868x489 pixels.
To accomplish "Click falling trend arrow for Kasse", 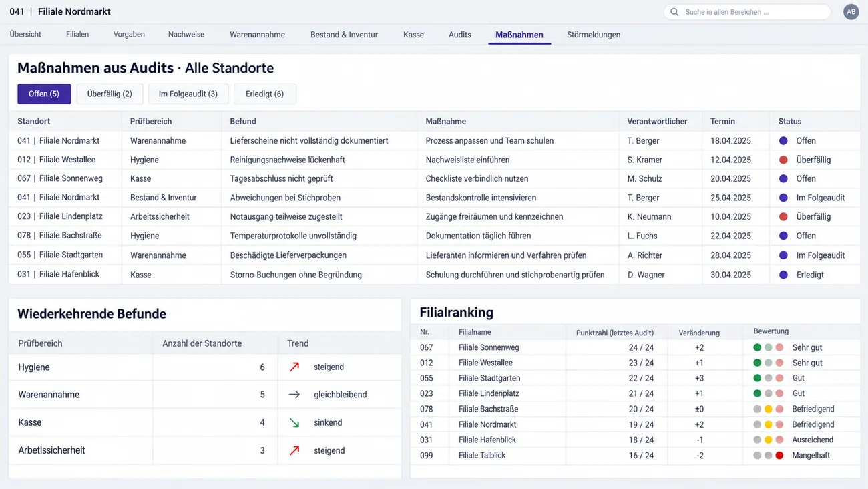I will [x=294, y=422].
